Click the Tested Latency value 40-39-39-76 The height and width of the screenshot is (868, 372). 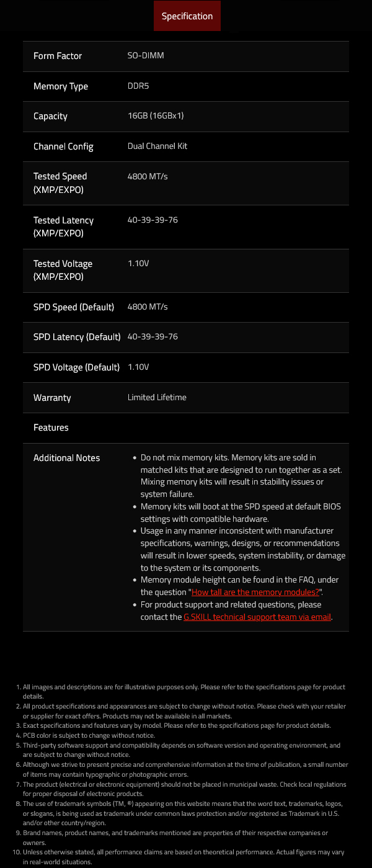click(154, 220)
